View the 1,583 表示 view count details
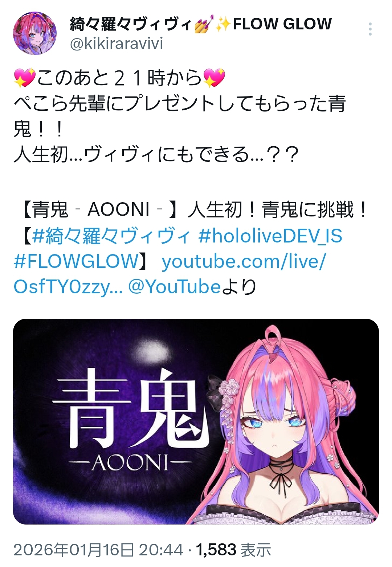The width and height of the screenshot is (392, 567). [x=233, y=550]
